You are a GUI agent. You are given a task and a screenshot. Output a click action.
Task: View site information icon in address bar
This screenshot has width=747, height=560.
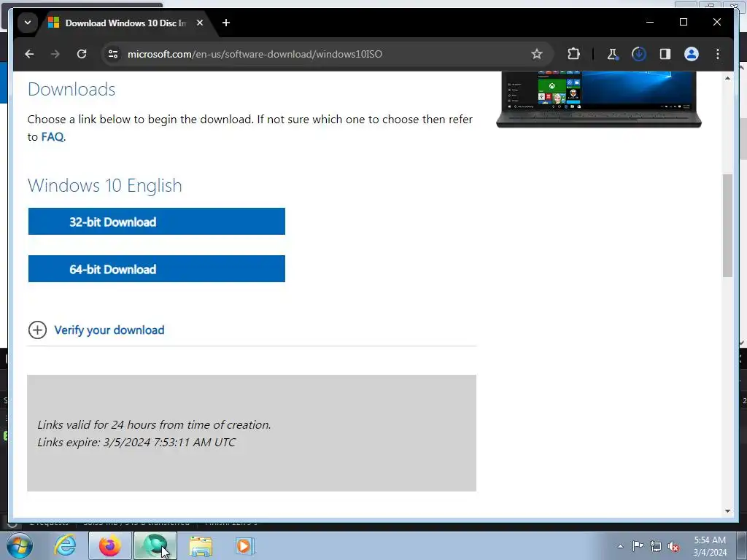click(113, 54)
